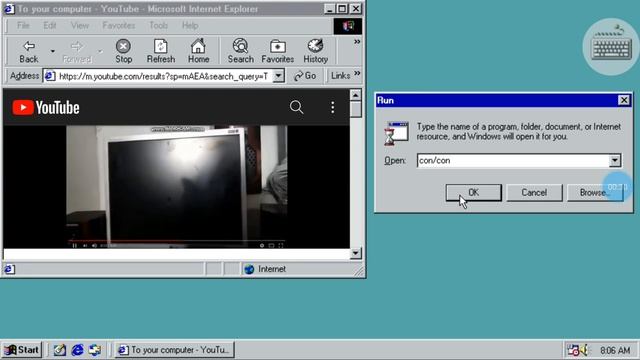
Task: Click the speaker volume tray icon
Action: pos(584,350)
